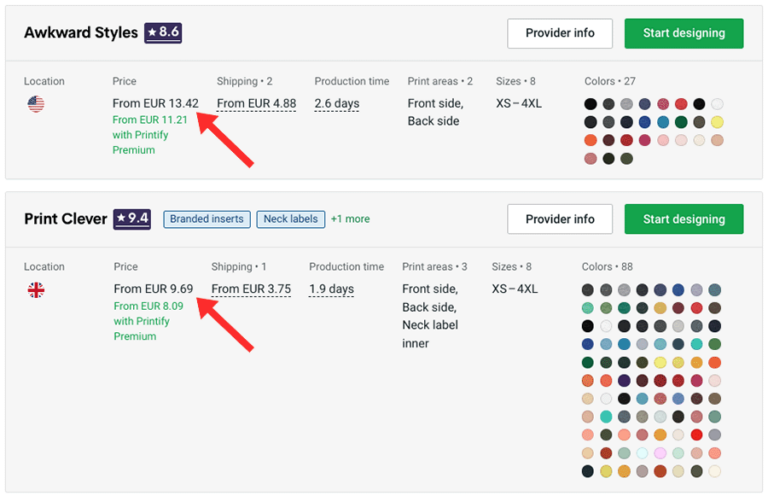
Task: Select the Branded inserts tag
Action: pyautogui.click(x=207, y=219)
